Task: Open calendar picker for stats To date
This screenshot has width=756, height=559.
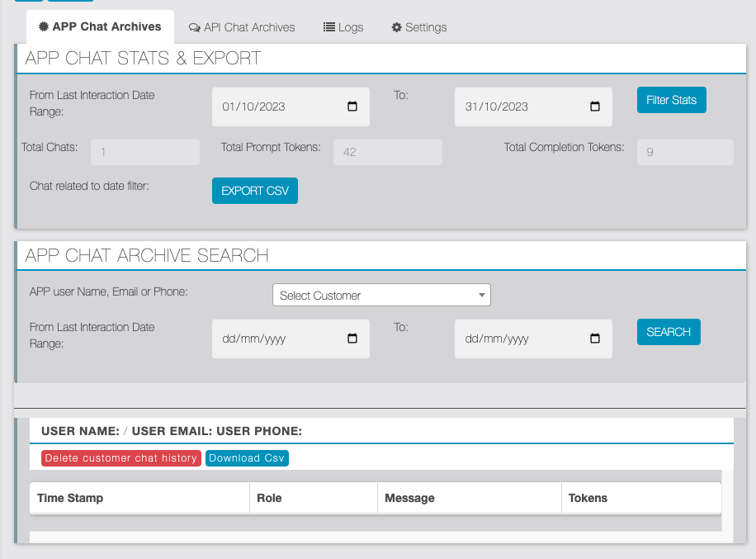Action: [595, 107]
